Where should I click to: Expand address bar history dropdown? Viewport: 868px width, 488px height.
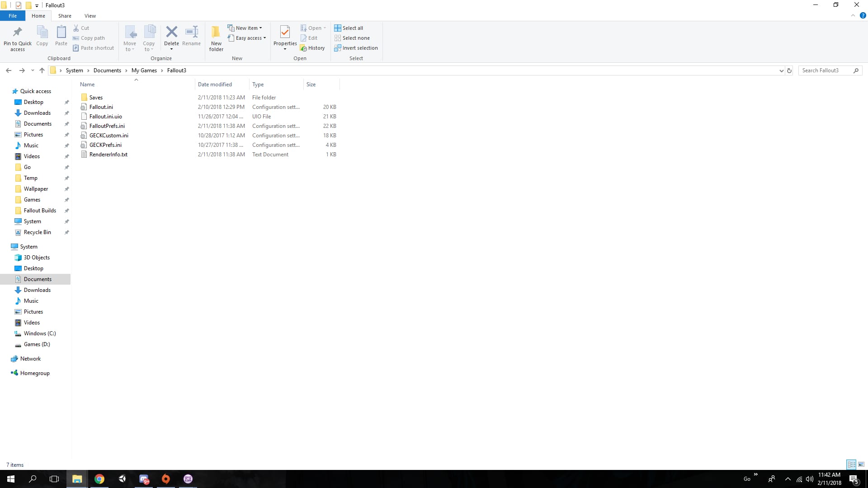781,70
